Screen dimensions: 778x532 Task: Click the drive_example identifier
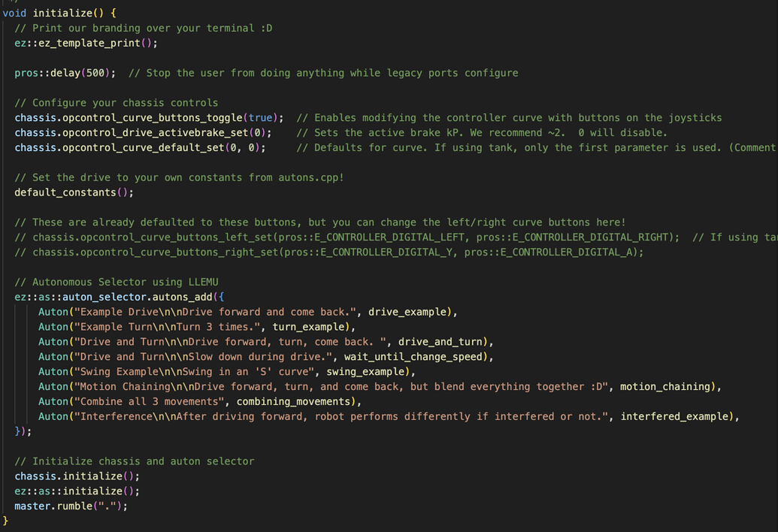409,312
